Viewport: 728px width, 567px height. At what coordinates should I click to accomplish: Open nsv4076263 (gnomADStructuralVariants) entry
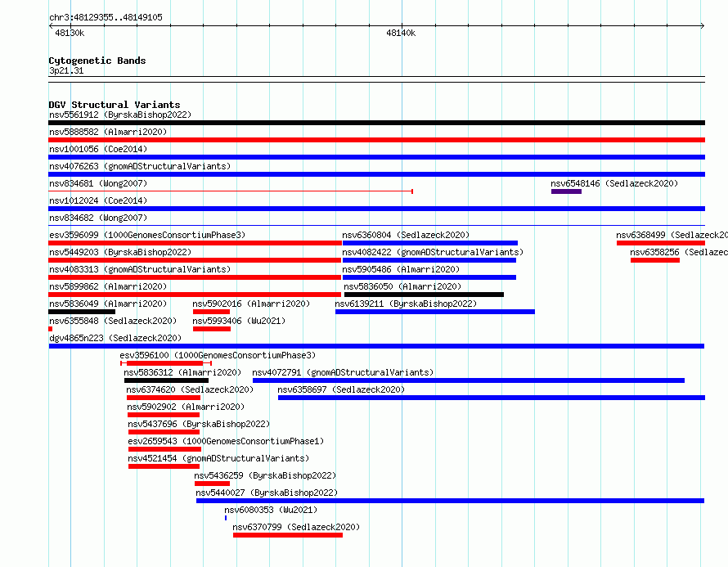coord(140,166)
